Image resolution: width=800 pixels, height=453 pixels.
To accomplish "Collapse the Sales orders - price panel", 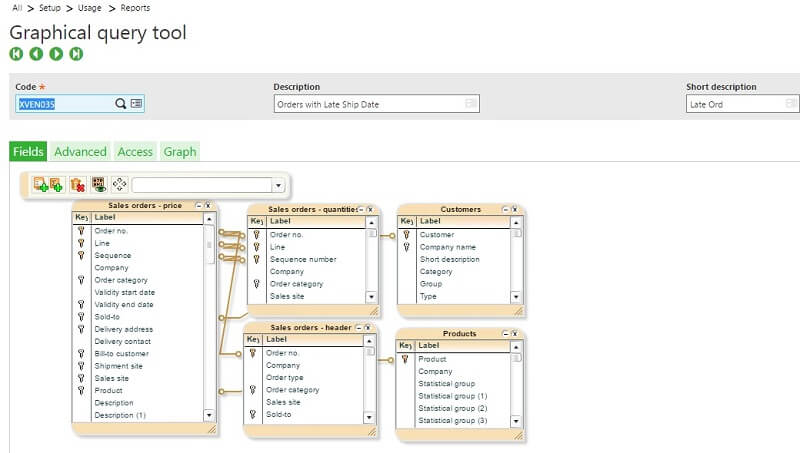I will 199,206.
